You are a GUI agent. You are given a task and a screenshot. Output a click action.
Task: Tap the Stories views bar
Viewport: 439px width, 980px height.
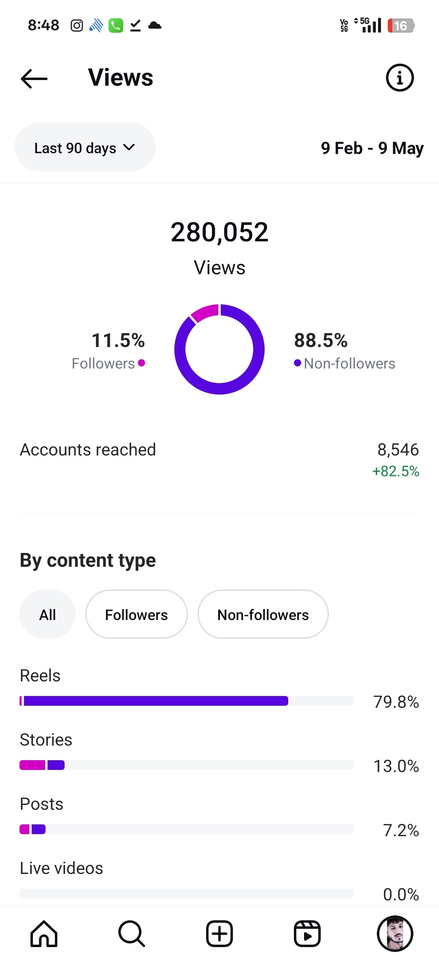[x=187, y=765]
